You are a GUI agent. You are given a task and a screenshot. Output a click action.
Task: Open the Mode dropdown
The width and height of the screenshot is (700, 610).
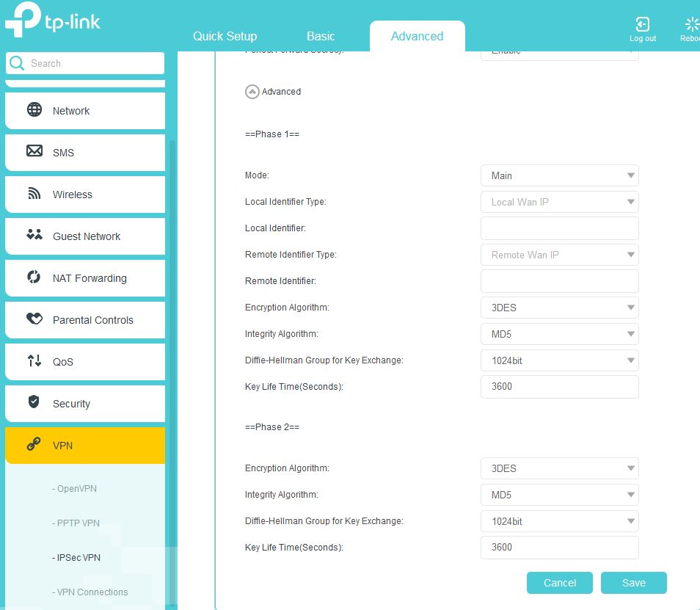coord(559,175)
